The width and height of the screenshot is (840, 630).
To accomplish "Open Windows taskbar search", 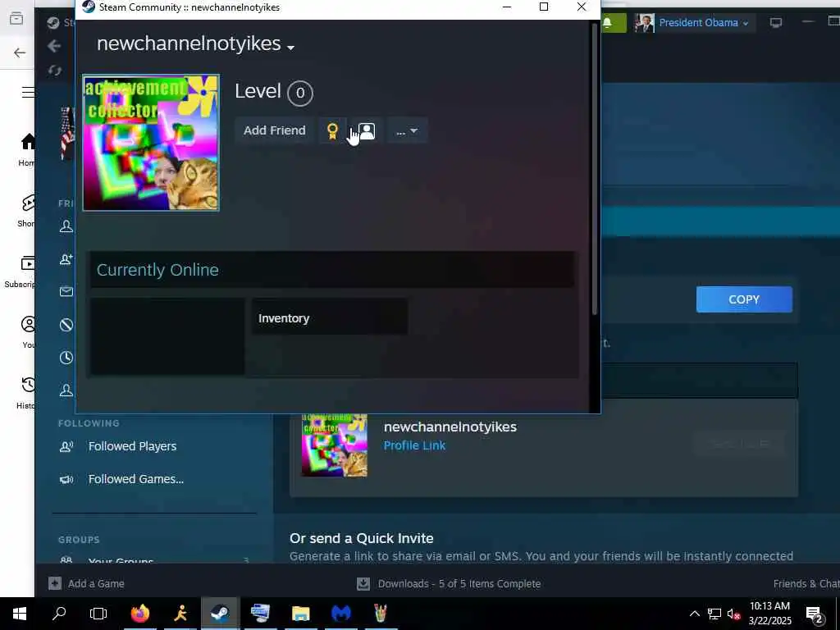I will click(59, 614).
